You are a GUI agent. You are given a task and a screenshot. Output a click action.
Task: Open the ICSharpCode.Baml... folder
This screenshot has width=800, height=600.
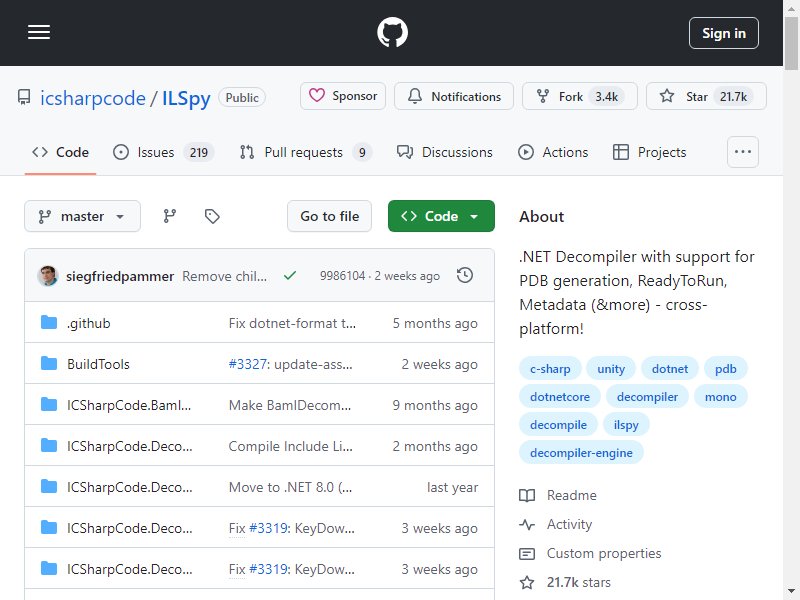pyautogui.click(x=129, y=405)
